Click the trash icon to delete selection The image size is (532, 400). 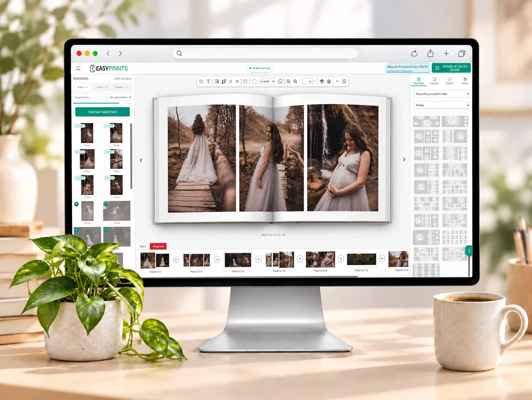tap(344, 81)
